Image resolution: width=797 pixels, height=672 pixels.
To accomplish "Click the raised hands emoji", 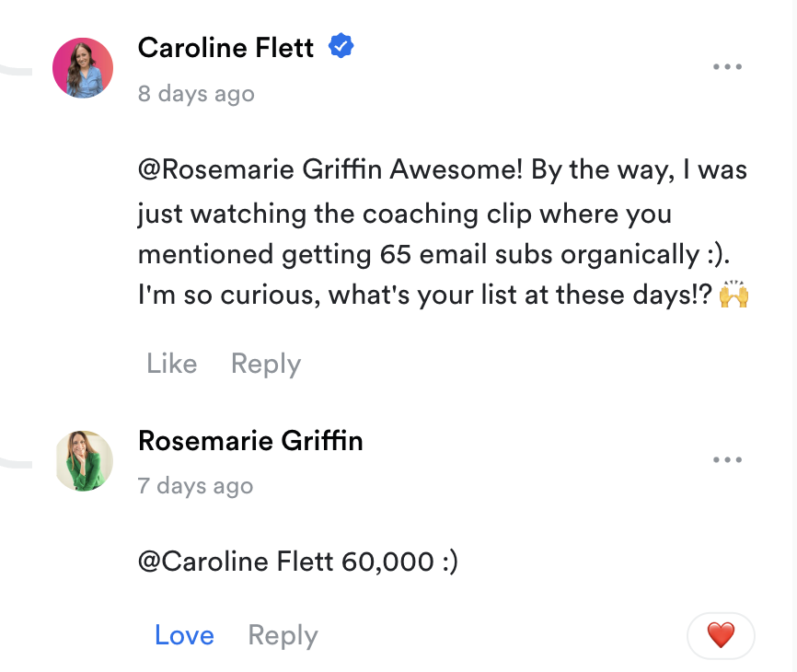I will (733, 295).
